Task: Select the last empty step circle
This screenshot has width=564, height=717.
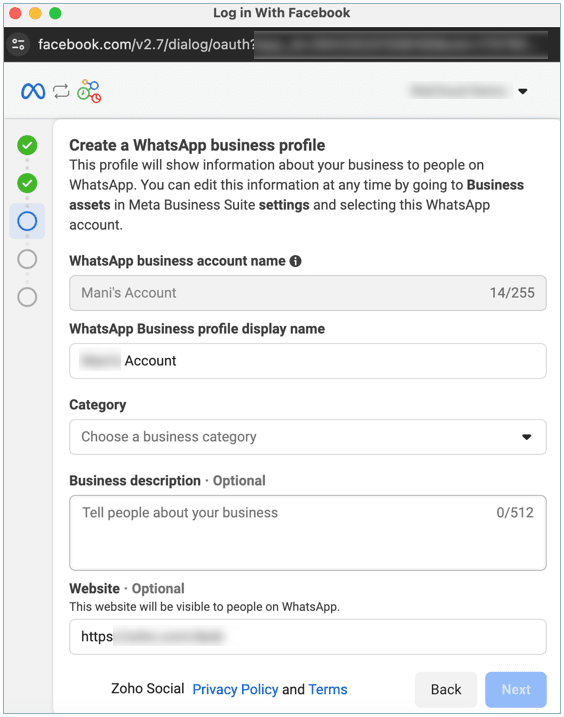Action: pyautogui.click(x=27, y=297)
